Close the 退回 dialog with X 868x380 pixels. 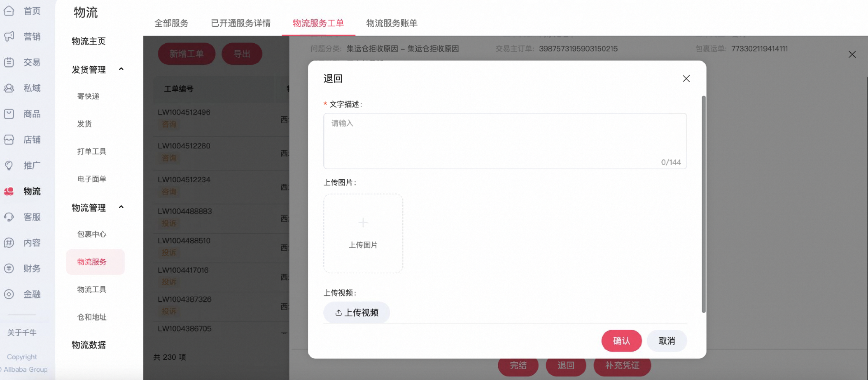pos(686,79)
